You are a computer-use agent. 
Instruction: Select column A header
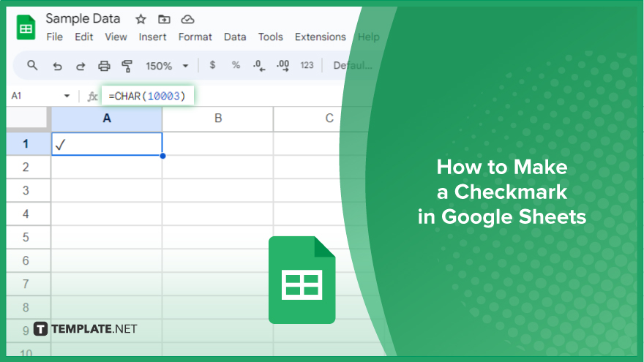[x=107, y=118]
